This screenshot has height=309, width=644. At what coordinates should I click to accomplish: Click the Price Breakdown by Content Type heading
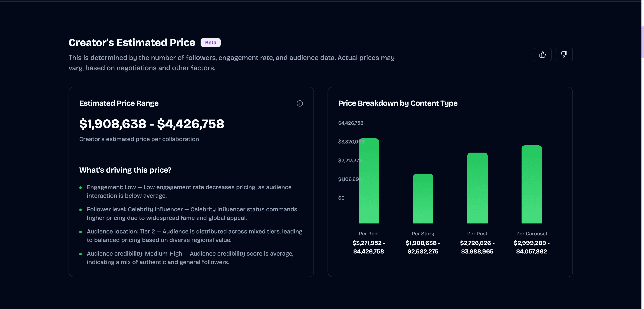tap(398, 103)
